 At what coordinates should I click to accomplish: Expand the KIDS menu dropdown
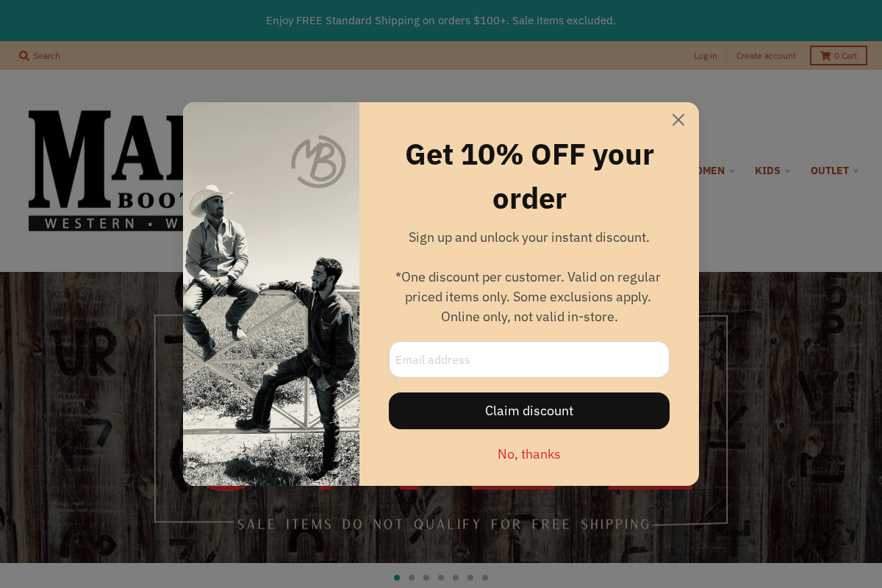click(772, 171)
